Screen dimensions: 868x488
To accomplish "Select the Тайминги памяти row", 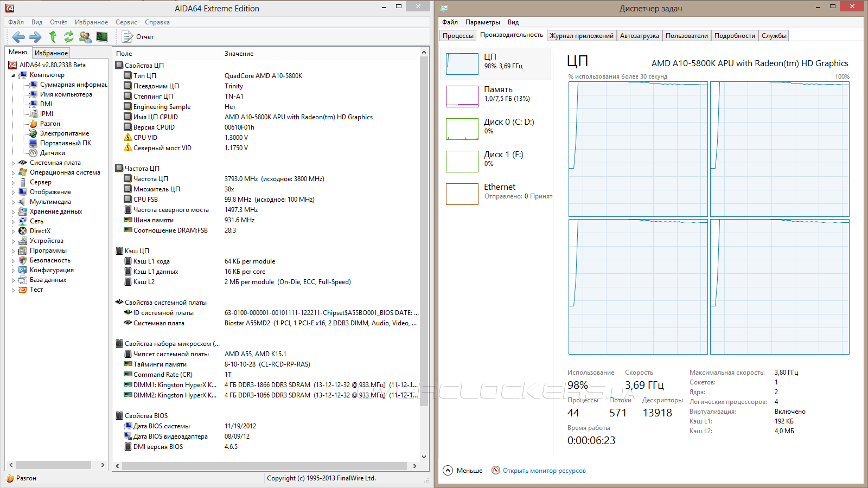I will (x=266, y=364).
